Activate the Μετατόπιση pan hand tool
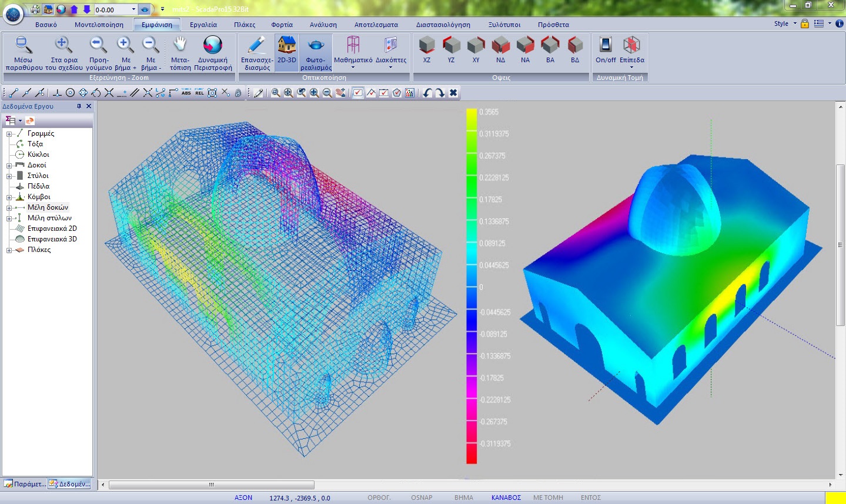 click(180, 53)
